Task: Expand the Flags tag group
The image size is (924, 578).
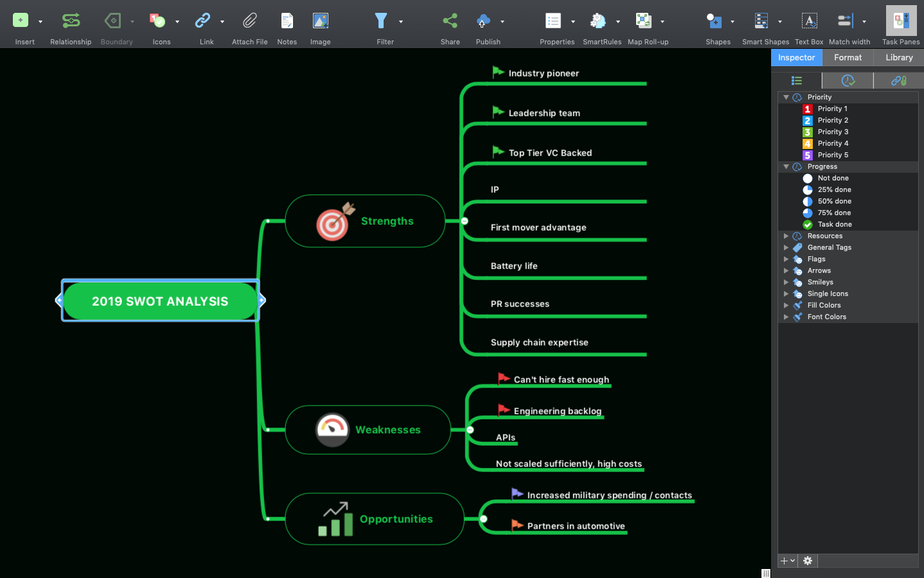Action: pyautogui.click(x=786, y=259)
